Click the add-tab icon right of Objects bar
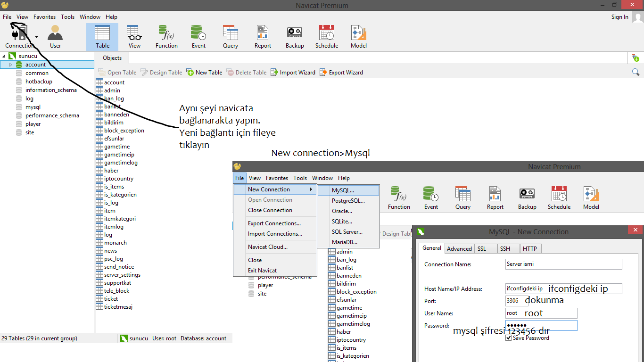This screenshot has width=644, height=362. [636, 58]
